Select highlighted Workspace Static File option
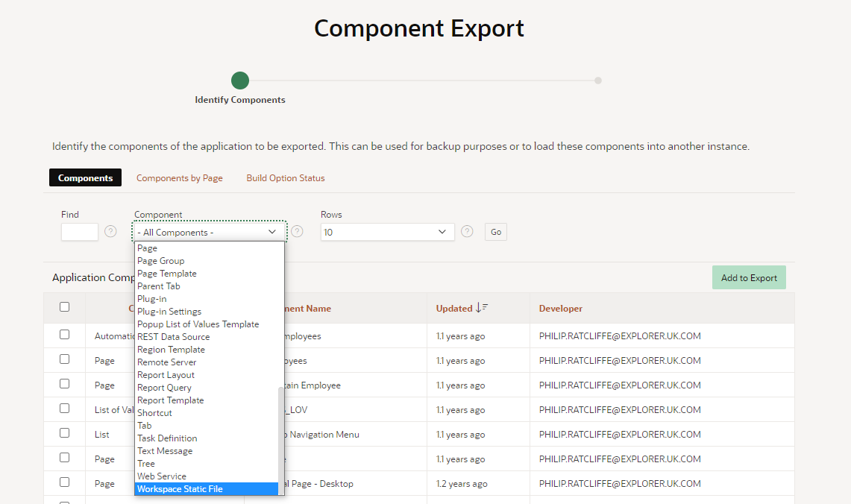Screen dimensions: 851x504 point(207,489)
